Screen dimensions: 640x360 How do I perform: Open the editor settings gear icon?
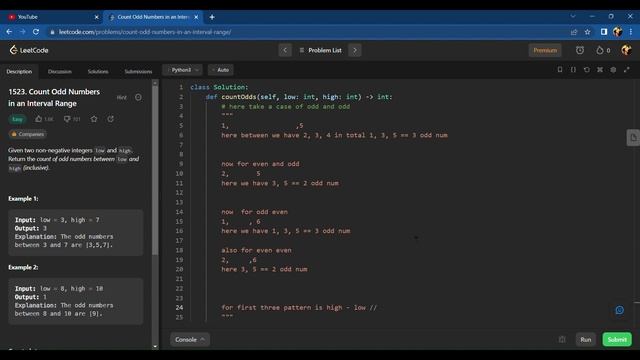coord(613,70)
